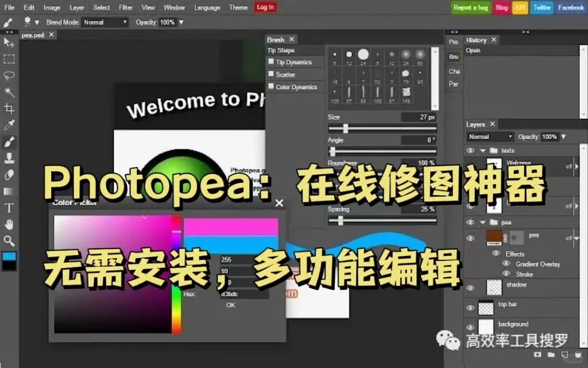Viewport: 588px width, 368px height.
Task: Click the Report a bug button
Action: click(470, 7)
